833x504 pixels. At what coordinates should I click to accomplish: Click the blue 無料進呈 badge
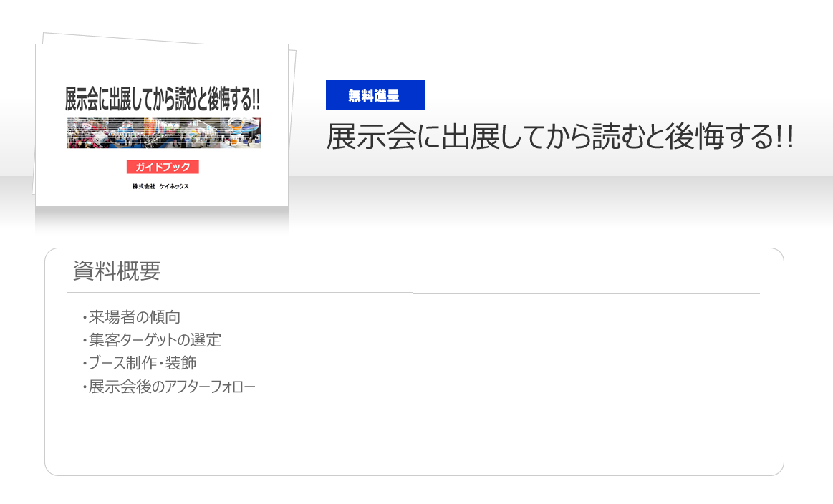click(375, 95)
